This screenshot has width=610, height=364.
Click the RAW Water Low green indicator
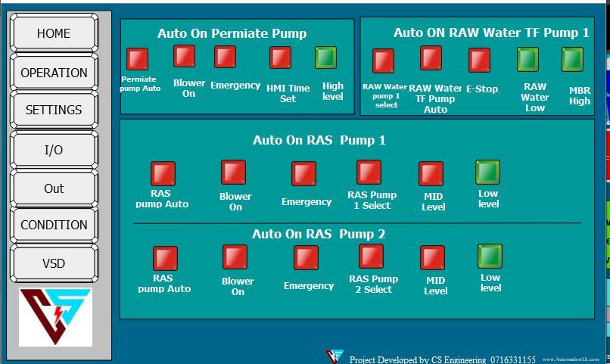click(x=528, y=59)
